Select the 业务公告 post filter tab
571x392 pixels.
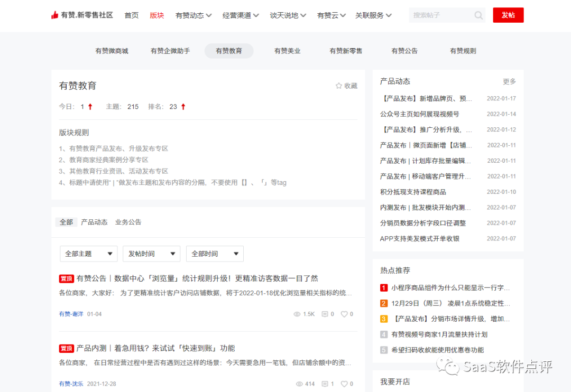click(128, 222)
